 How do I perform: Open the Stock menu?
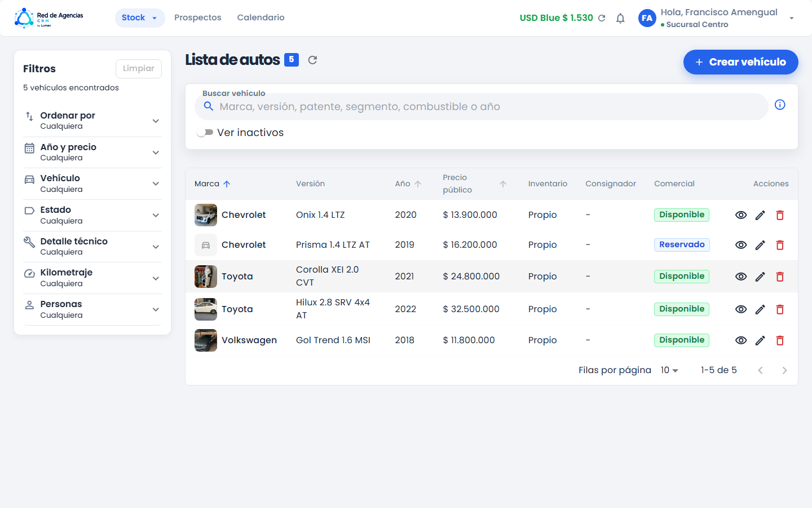140,18
